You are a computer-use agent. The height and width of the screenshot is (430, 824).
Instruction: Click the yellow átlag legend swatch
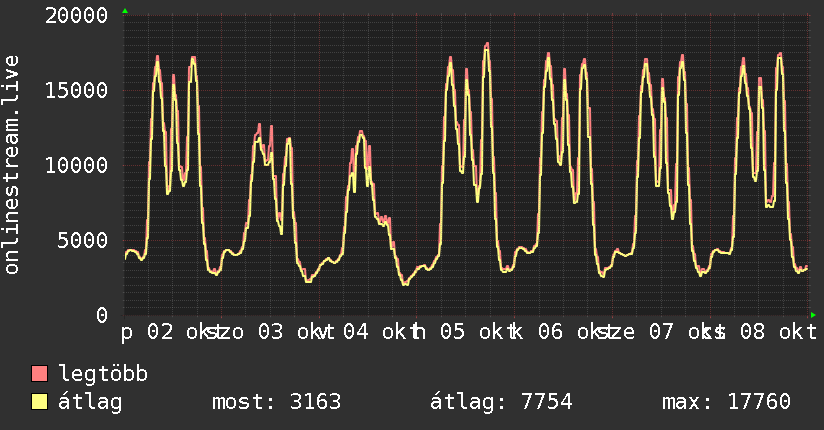pos(39,402)
